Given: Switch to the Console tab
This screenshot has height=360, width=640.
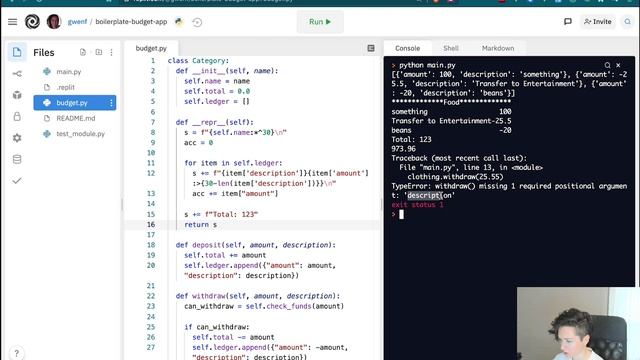Looking at the screenshot, I should (407, 48).
